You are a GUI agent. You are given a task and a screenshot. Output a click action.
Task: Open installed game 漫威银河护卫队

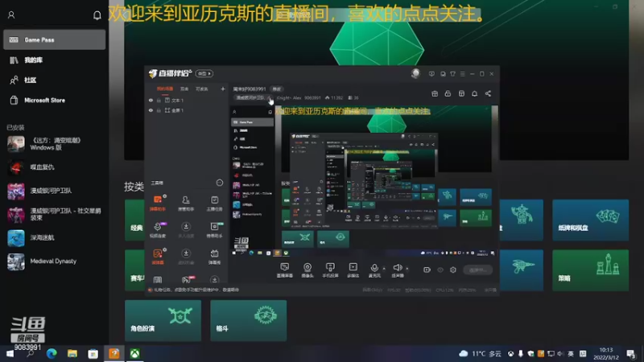(54, 191)
